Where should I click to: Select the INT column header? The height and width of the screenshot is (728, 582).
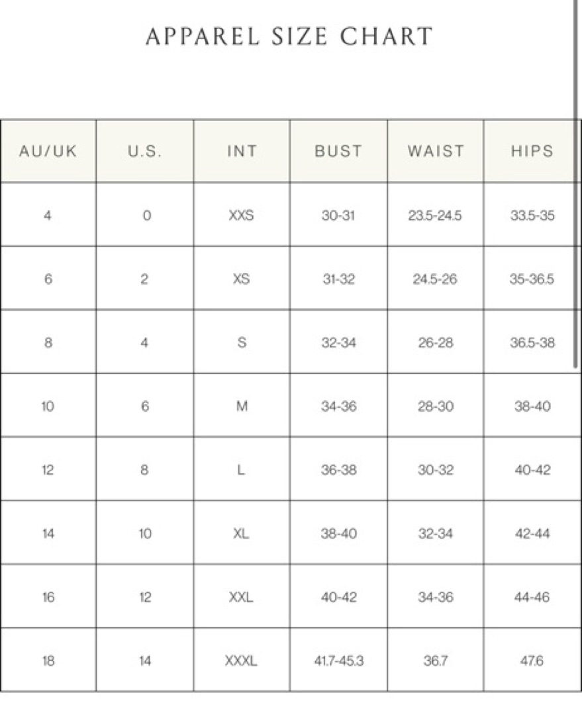[242, 151]
